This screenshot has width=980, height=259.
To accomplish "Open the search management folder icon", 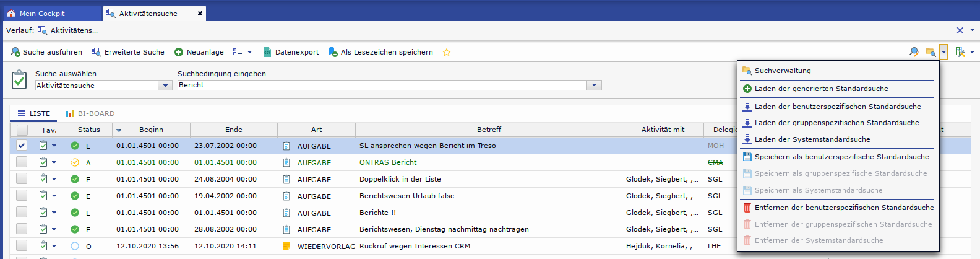I will click(931, 52).
